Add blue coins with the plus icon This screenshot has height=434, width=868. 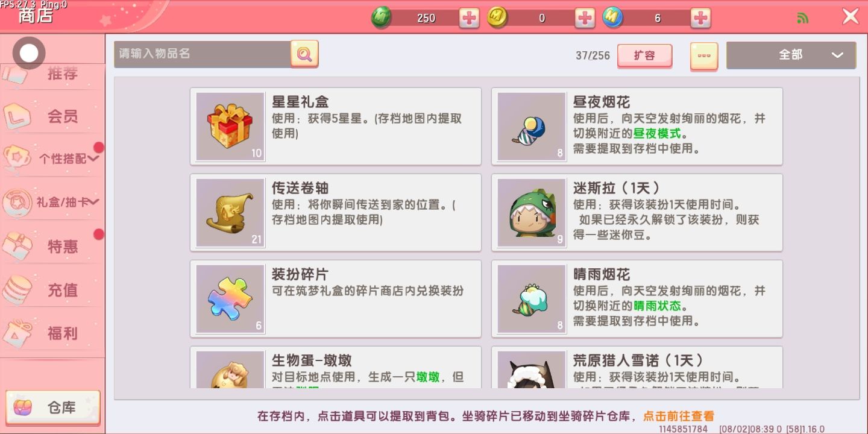pos(700,18)
